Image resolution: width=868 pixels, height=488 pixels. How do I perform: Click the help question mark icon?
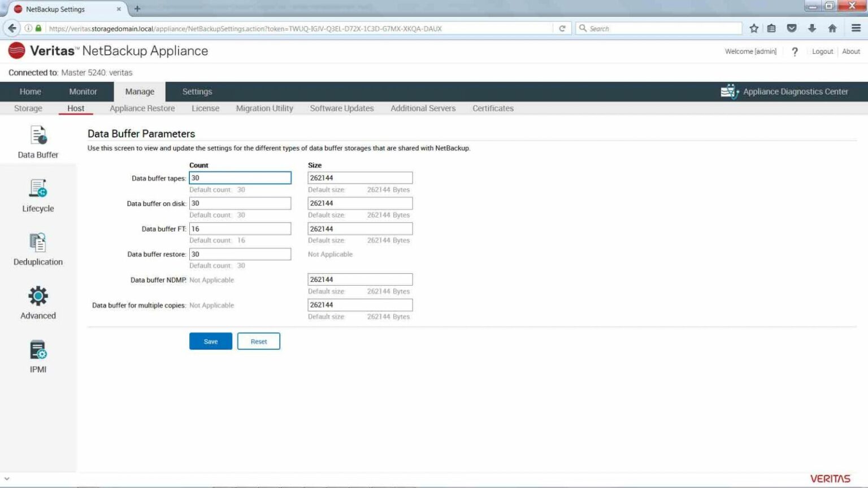coord(795,51)
